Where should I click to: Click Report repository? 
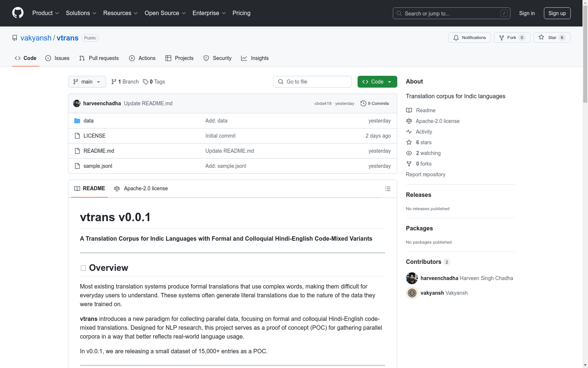[426, 174]
